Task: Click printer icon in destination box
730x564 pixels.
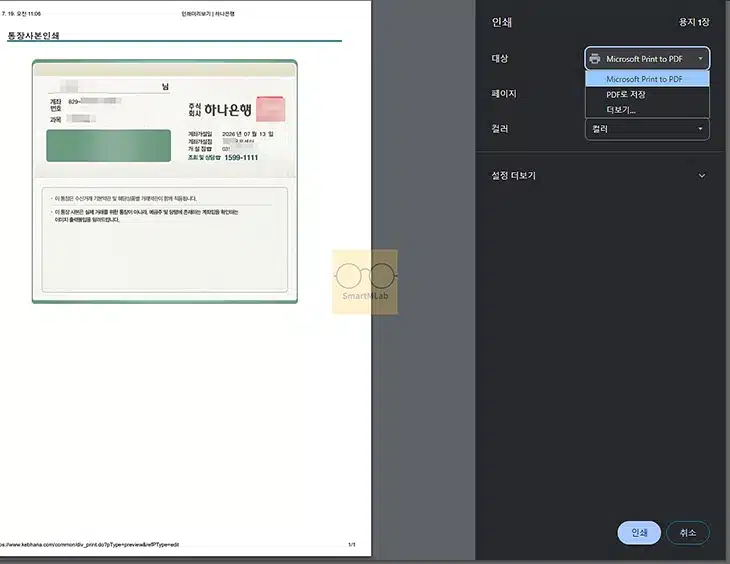Action: [595, 59]
